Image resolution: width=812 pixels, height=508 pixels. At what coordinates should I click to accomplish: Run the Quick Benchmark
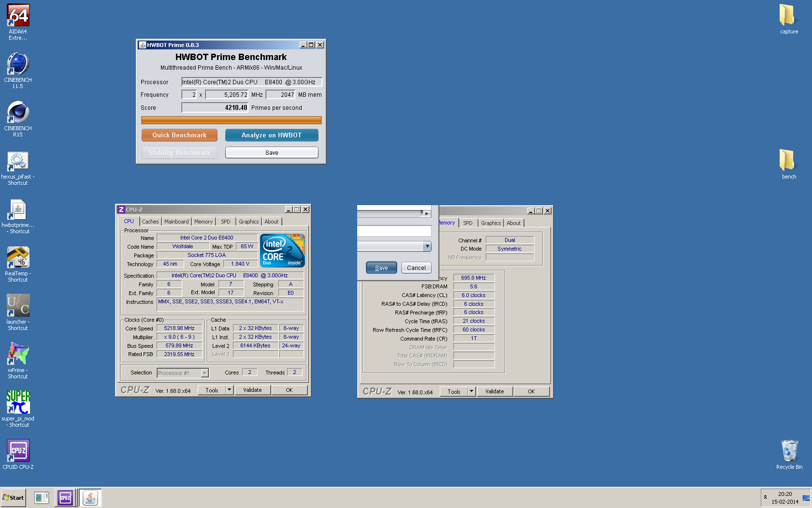[x=179, y=135]
